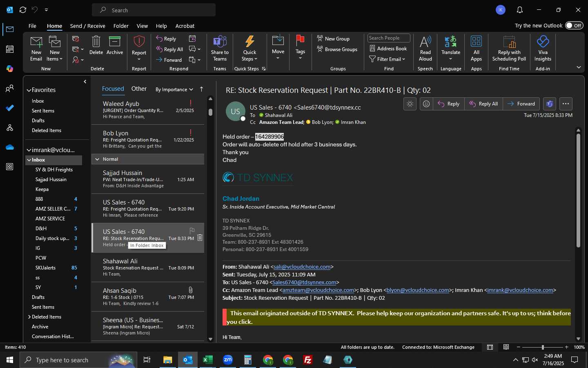The height and width of the screenshot is (368, 588).
Task: Add a reaction with the smiley icon
Action: click(426, 104)
